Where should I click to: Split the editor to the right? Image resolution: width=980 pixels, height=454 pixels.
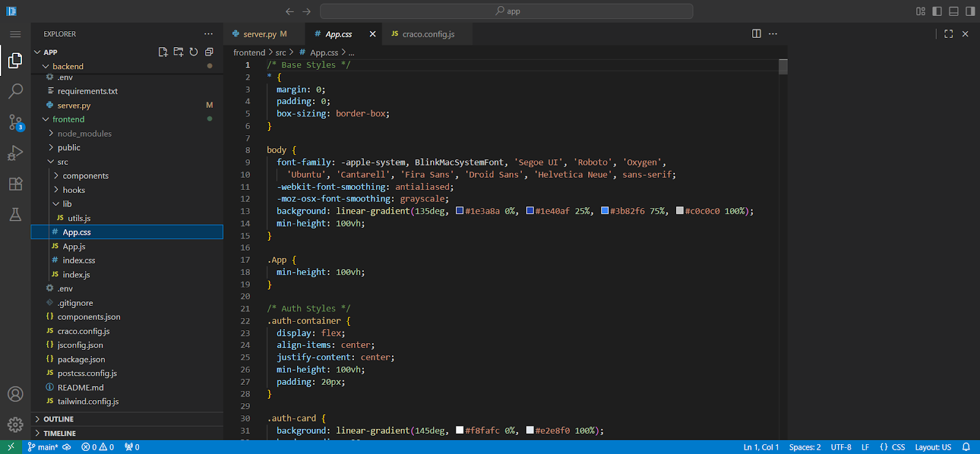point(756,34)
